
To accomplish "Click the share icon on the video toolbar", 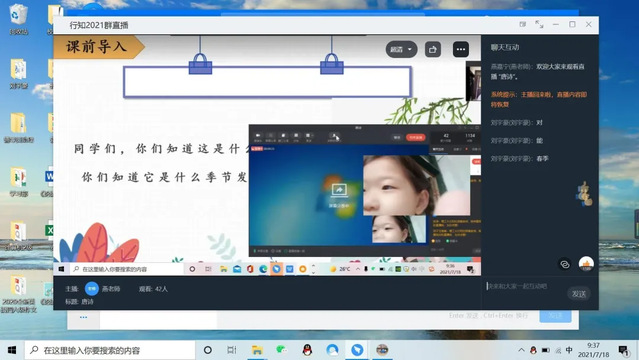I will 433,49.
